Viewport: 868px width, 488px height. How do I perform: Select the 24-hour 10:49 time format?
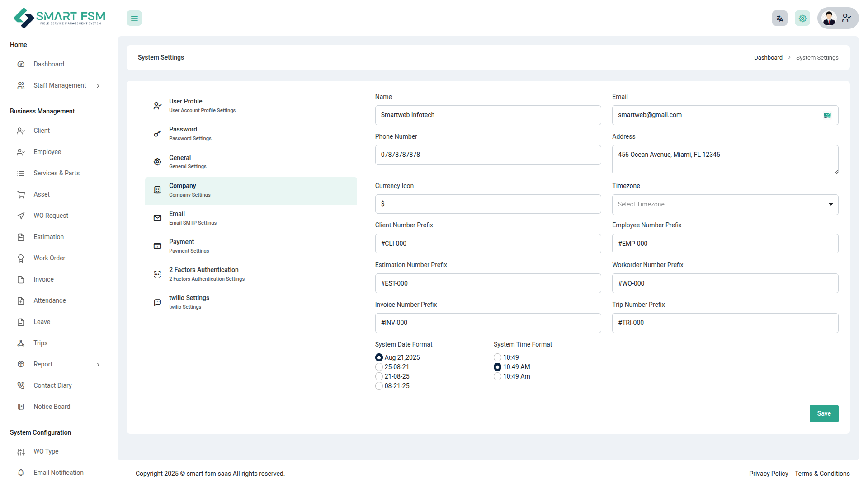click(x=497, y=357)
